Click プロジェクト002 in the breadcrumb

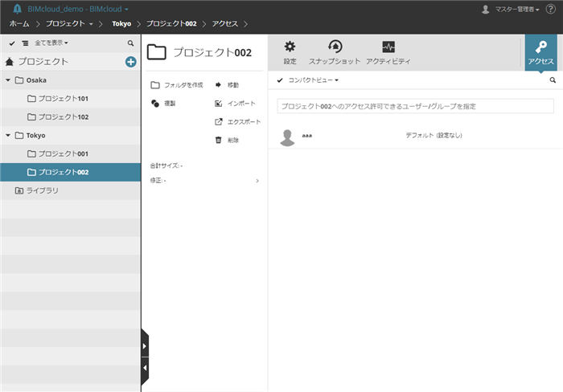171,23
